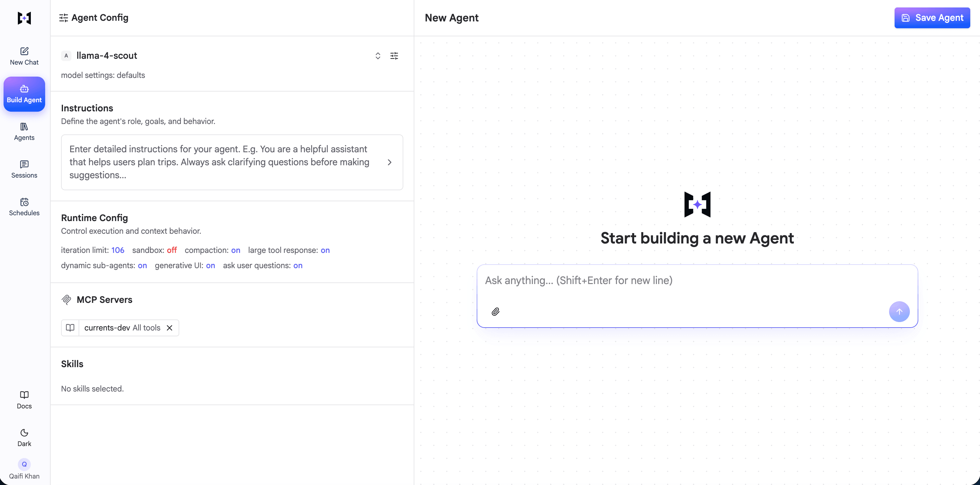Open model settings tune icon

click(394, 56)
